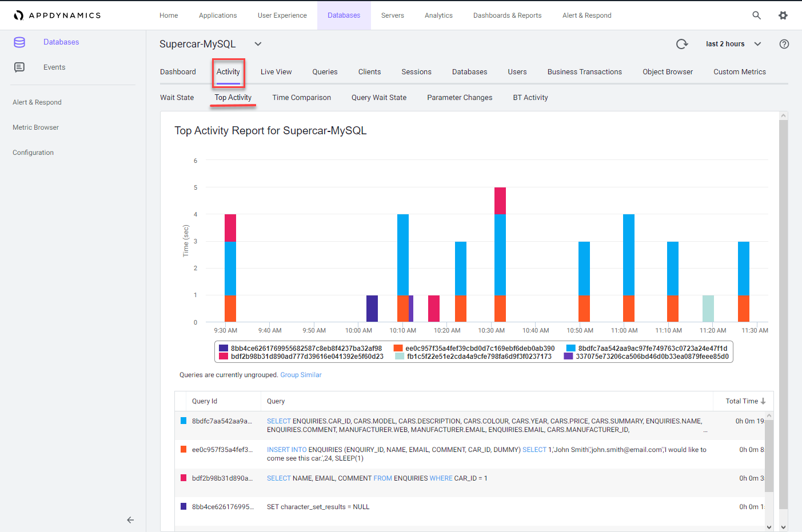
Task: Sort by Total Time arrow
Action: click(763, 401)
